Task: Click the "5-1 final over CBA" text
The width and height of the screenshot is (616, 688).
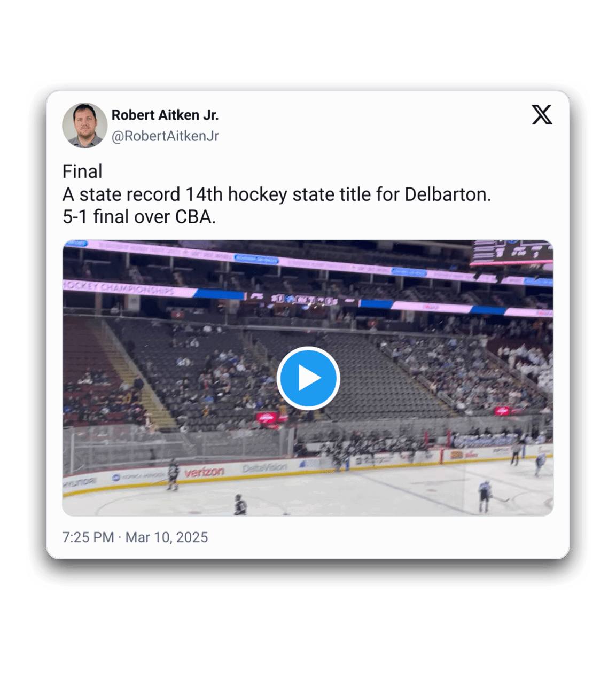Action: [x=139, y=217]
